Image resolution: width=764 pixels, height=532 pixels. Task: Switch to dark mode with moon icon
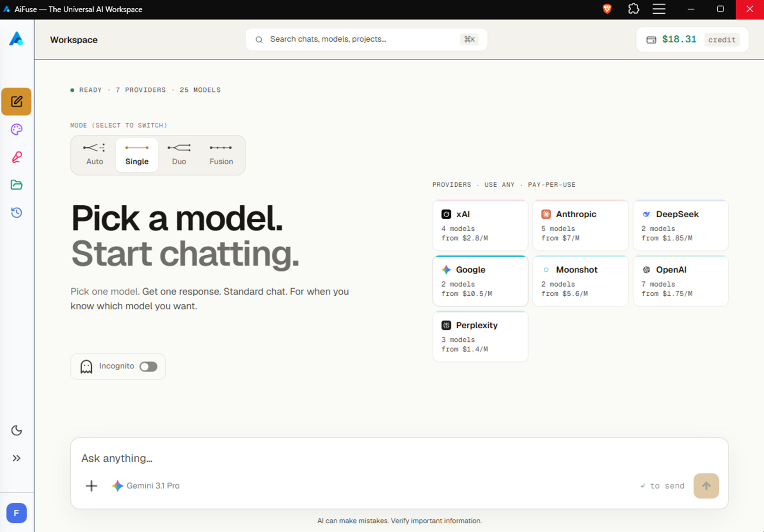pyautogui.click(x=17, y=430)
